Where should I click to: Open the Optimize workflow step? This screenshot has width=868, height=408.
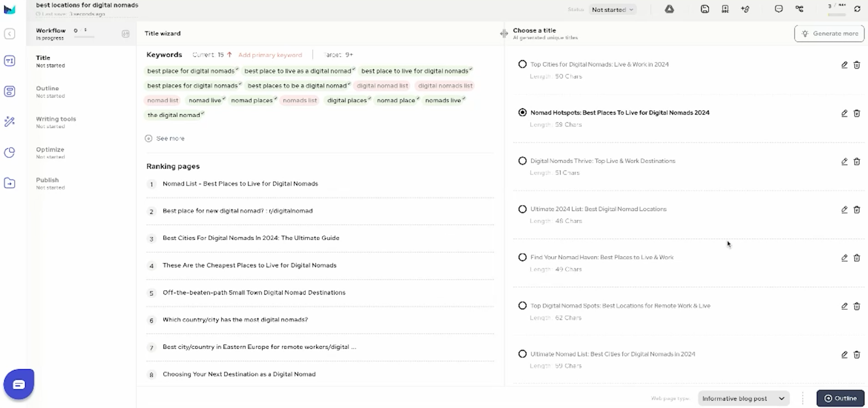click(x=50, y=152)
